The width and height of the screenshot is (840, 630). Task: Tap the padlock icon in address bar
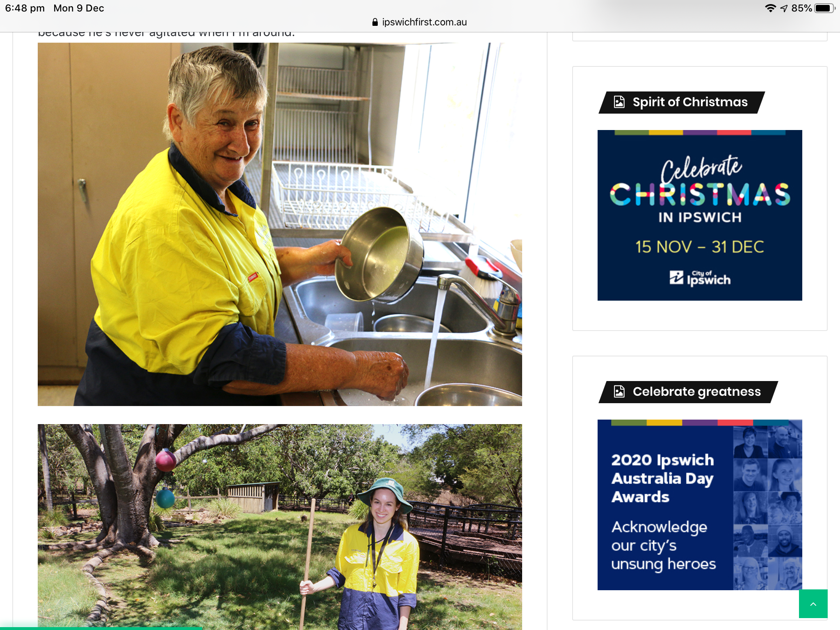pos(375,22)
